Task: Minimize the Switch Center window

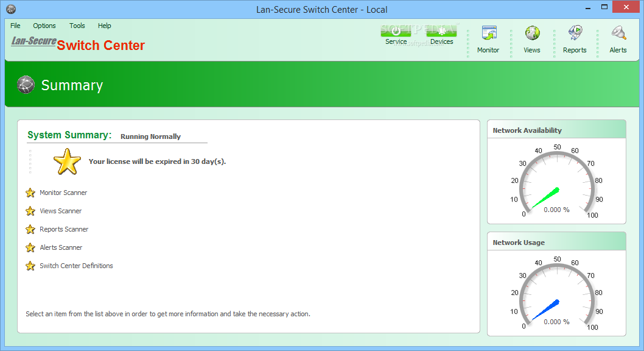Action: point(588,7)
